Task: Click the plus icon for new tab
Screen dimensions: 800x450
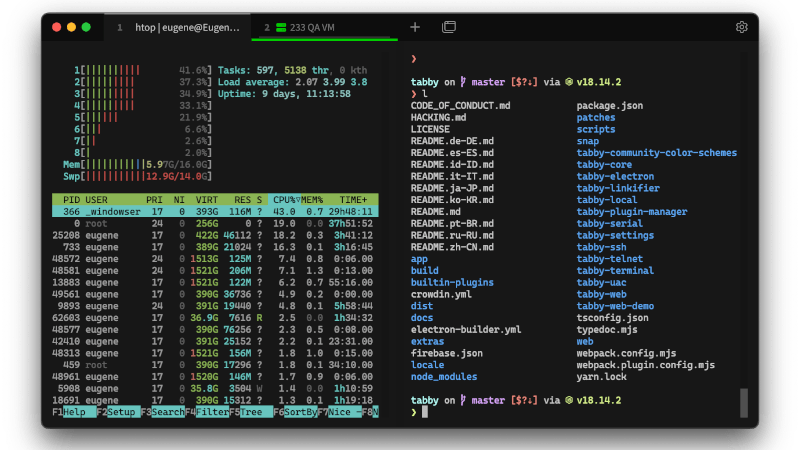Action: (415, 27)
